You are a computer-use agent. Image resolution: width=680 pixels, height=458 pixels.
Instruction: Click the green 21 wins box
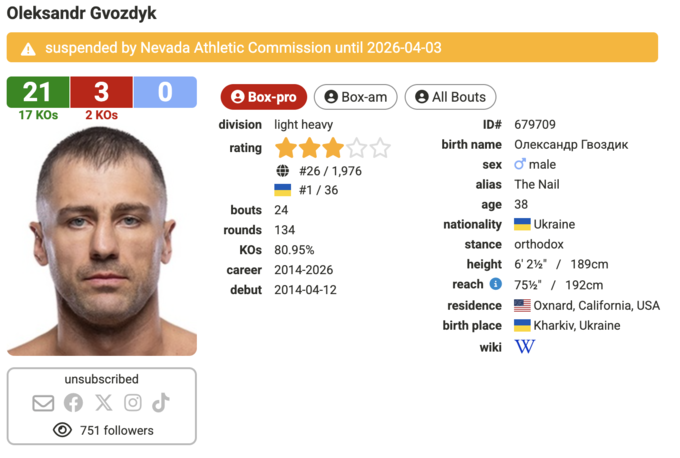pyautogui.click(x=38, y=92)
